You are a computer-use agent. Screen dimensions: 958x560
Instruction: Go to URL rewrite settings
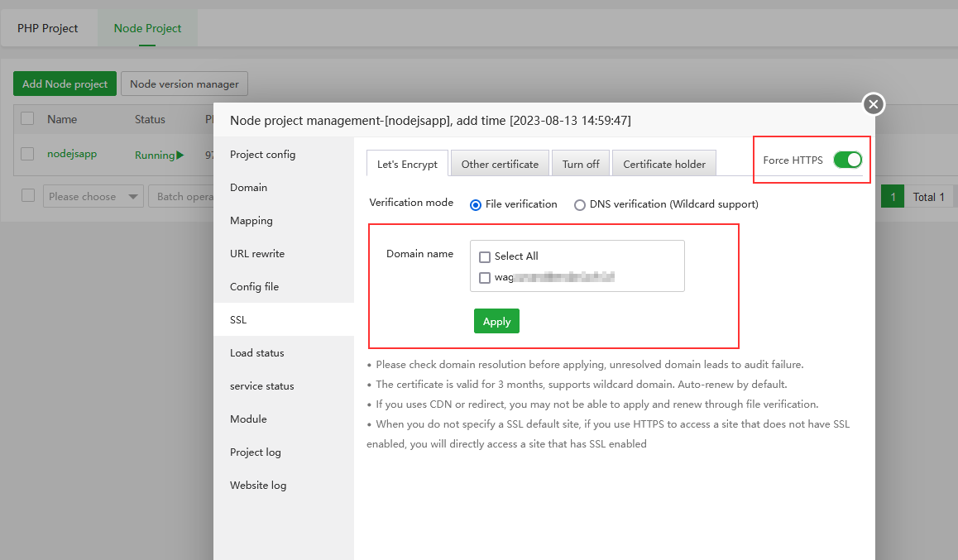tap(257, 254)
